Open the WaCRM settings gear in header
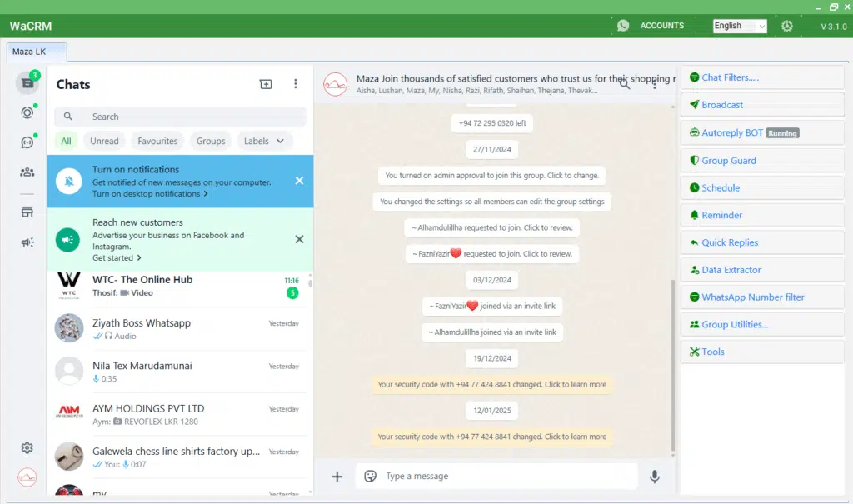This screenshot has height=504, width=853. click(x=787, y=26)
